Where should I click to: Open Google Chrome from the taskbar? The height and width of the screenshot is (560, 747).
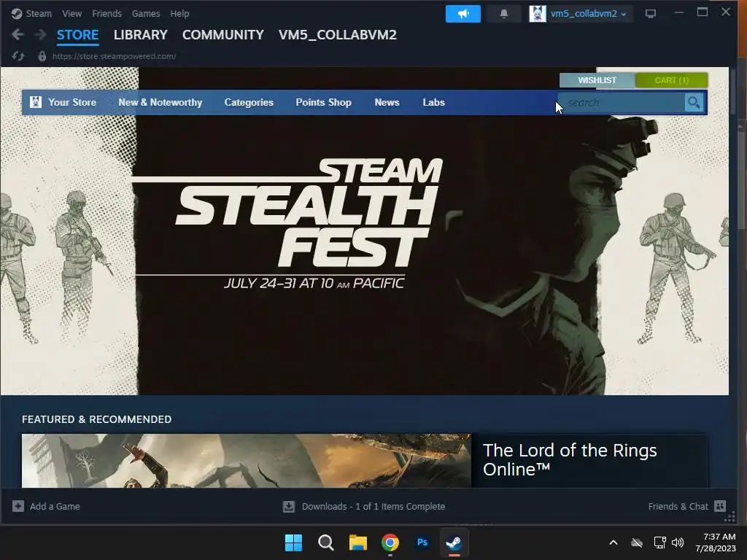390,542
